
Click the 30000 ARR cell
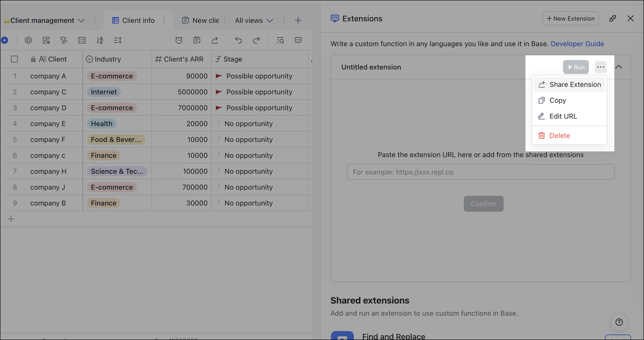tap(182, 203)
